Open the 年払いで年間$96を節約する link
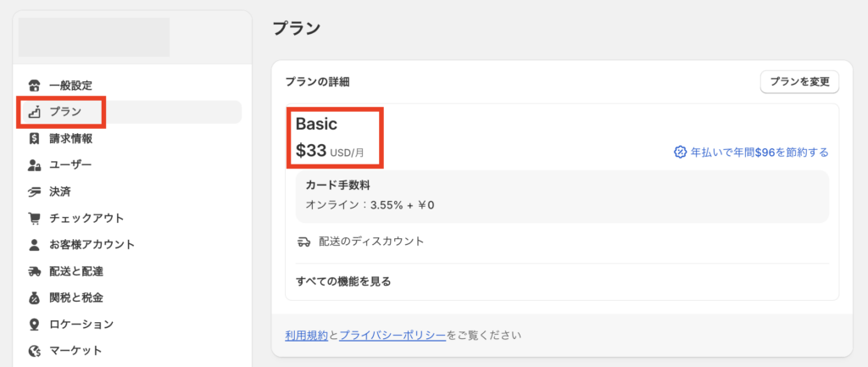The height and width of the screenshot is (367, 868). (x=759, y=153)
